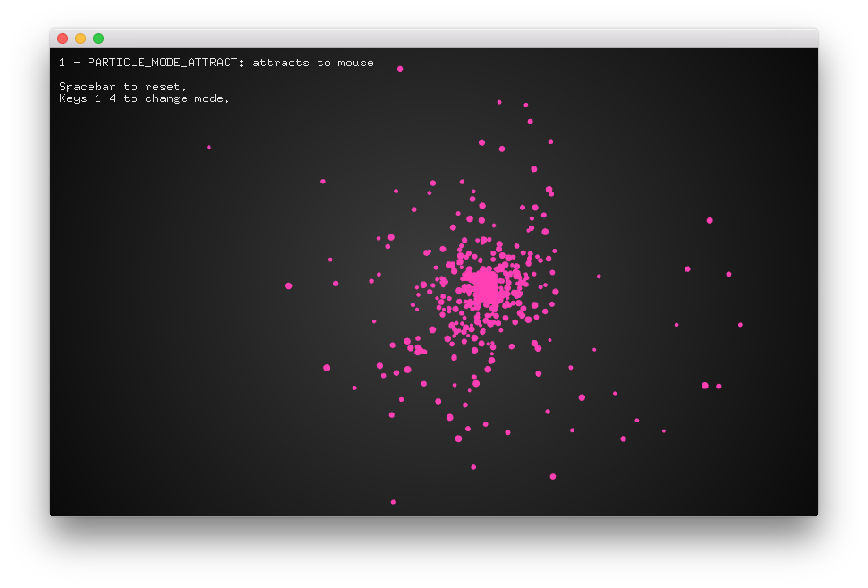Click the empty window title bar

pos(403,39)
